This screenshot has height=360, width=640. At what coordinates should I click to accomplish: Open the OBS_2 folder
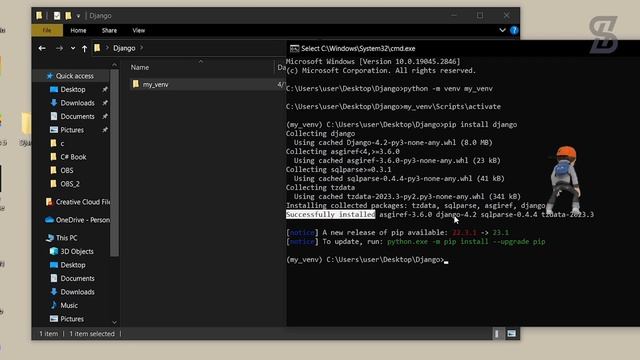point(70,184)
